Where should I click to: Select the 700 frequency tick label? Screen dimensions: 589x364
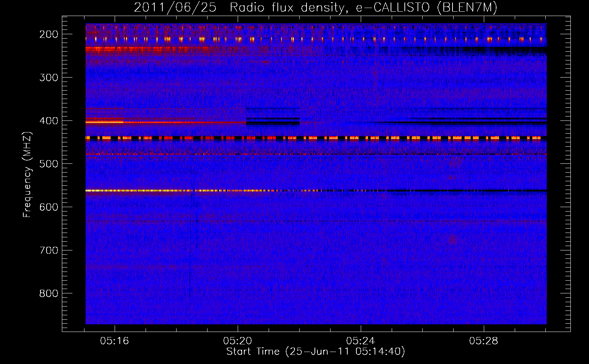48,250
